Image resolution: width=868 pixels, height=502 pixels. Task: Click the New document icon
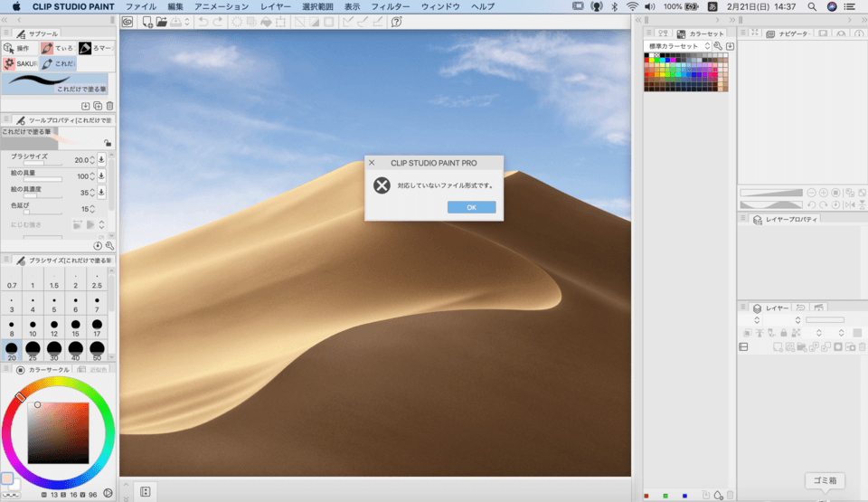(146, 22)
